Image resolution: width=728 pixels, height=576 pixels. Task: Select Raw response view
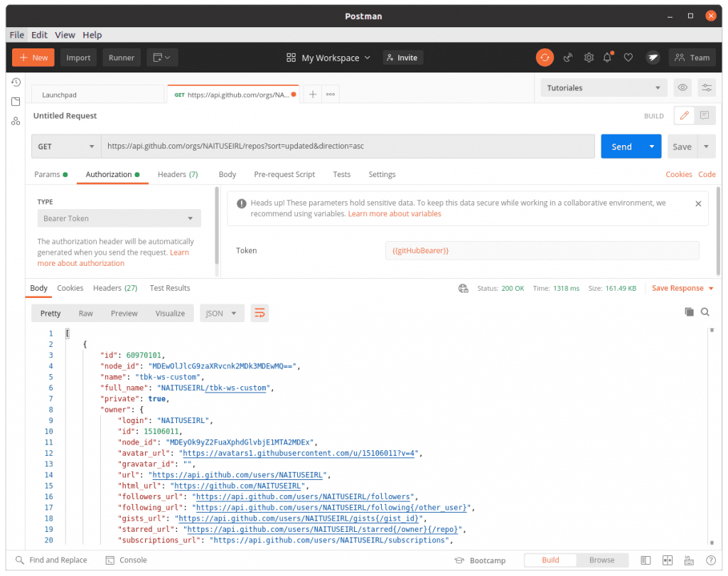[86, 313]
